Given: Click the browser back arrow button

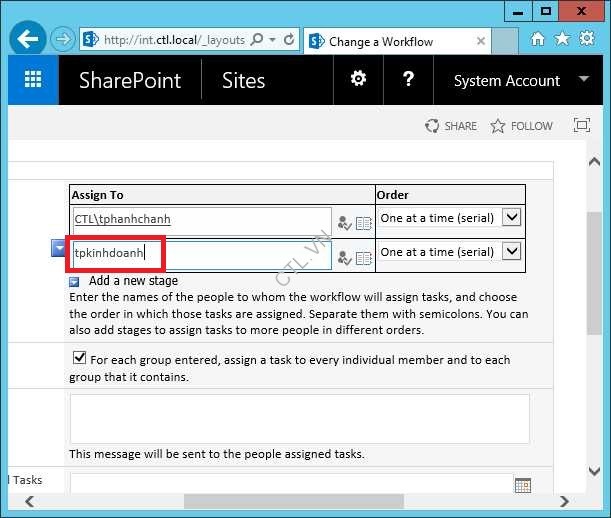Looking at the screenshot, I should coord(27,40).
